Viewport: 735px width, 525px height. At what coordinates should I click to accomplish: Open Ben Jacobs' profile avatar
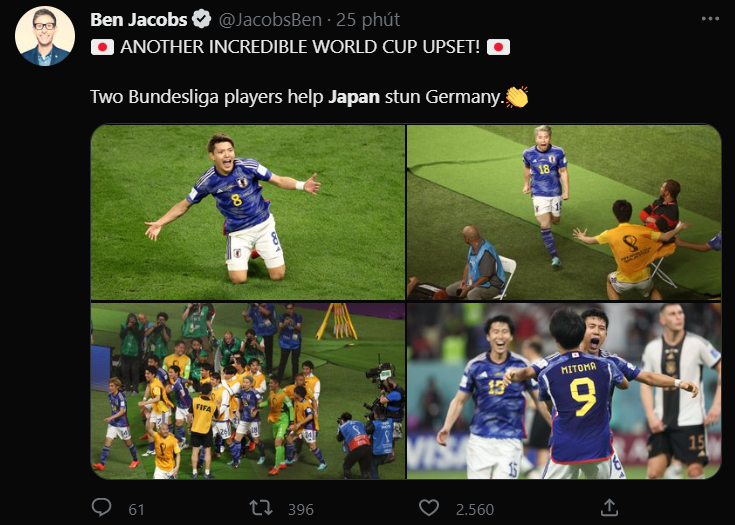pyautogui.click(x=45, y=36)
